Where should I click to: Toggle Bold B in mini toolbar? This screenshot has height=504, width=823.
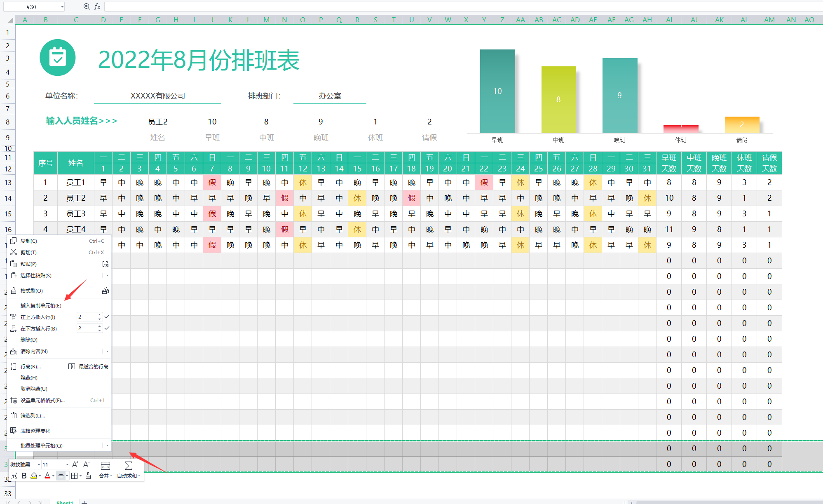pos(24,476)
